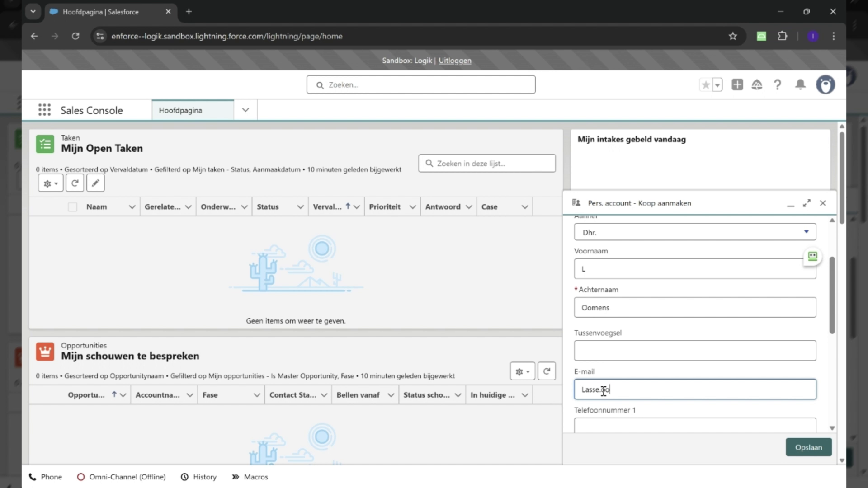
Task: Refresh the Mijn schouwen te bespreken list
Action: (547, 371)
